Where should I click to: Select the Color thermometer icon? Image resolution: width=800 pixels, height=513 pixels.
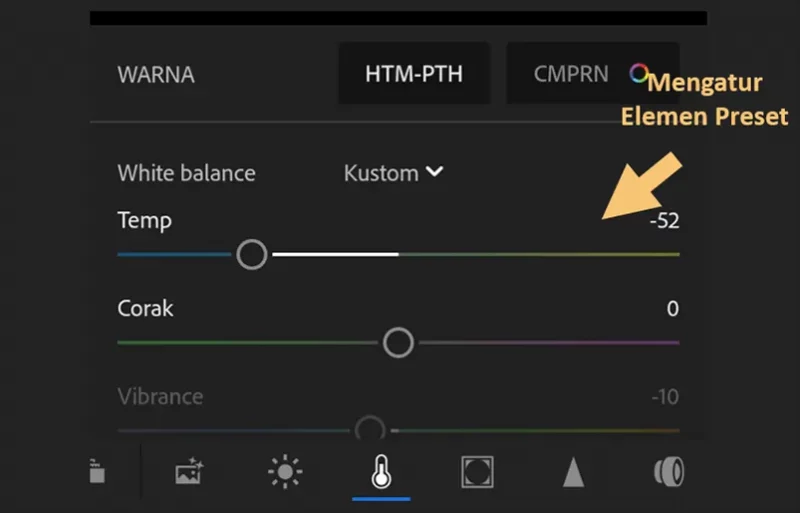pyautogui.click(x=381, y=471)
